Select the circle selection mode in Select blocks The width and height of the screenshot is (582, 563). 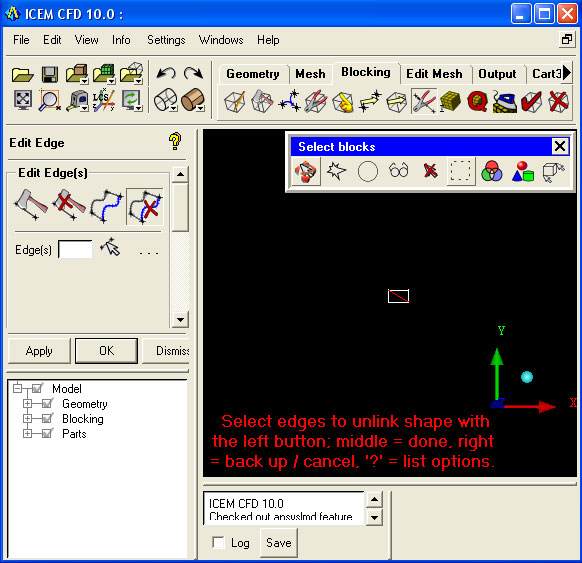coord(367,171)
